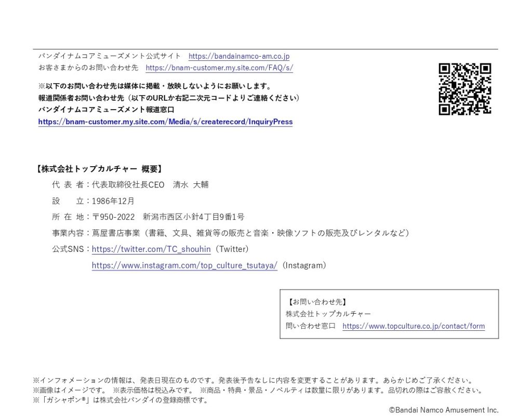The width and height of the screenshot is (532, 416).
Task: Click the 蔦屋書店事業 business description line
Action: click(250, 233)
